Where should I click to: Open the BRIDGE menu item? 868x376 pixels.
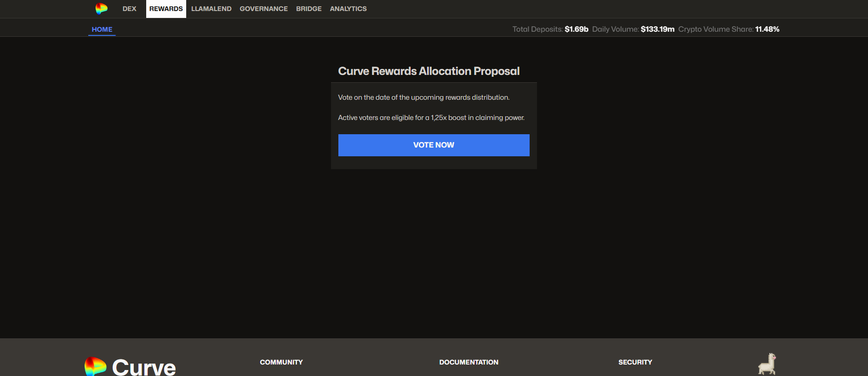[309, 9]
